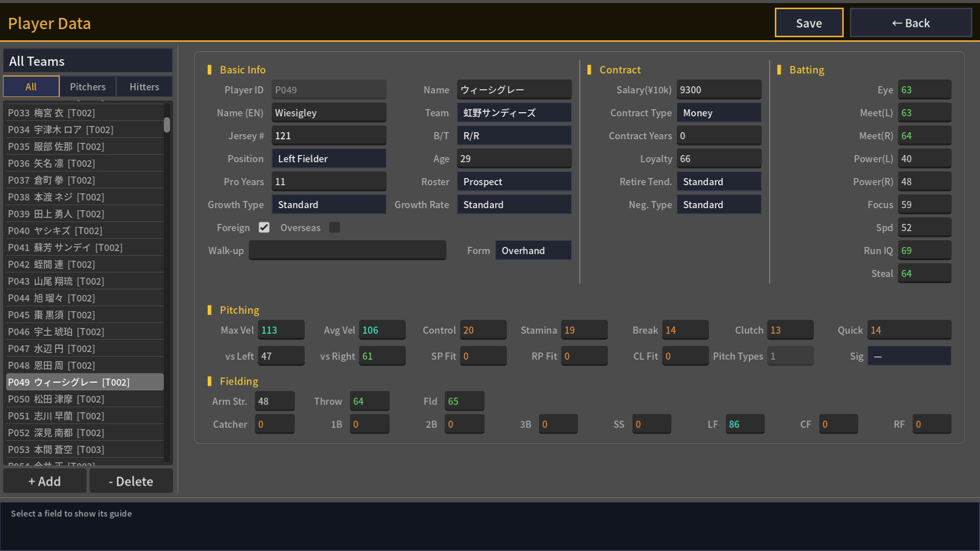Edit the Eye batting value
Screen dimensions: 980x551
pos(924,90)
